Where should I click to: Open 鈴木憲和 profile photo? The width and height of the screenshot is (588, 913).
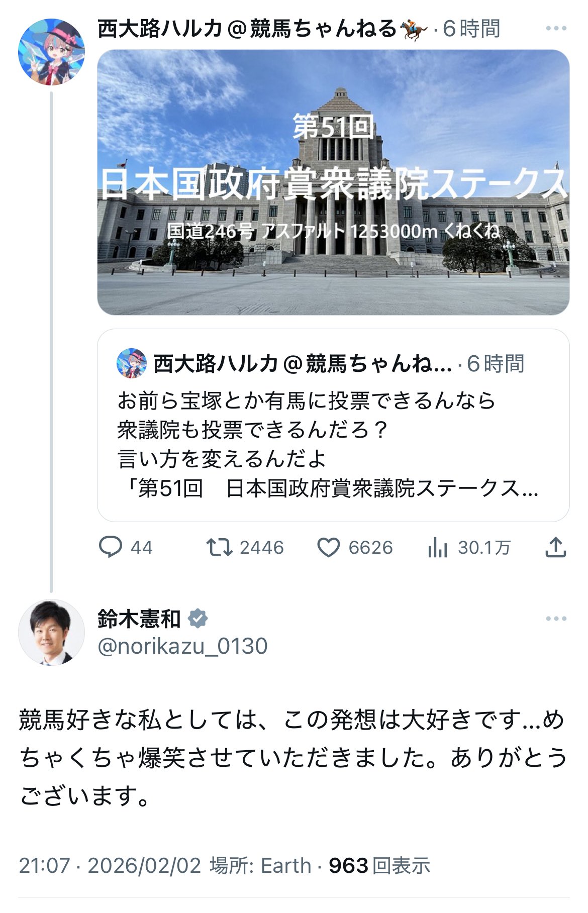click(x=51, y=632)
